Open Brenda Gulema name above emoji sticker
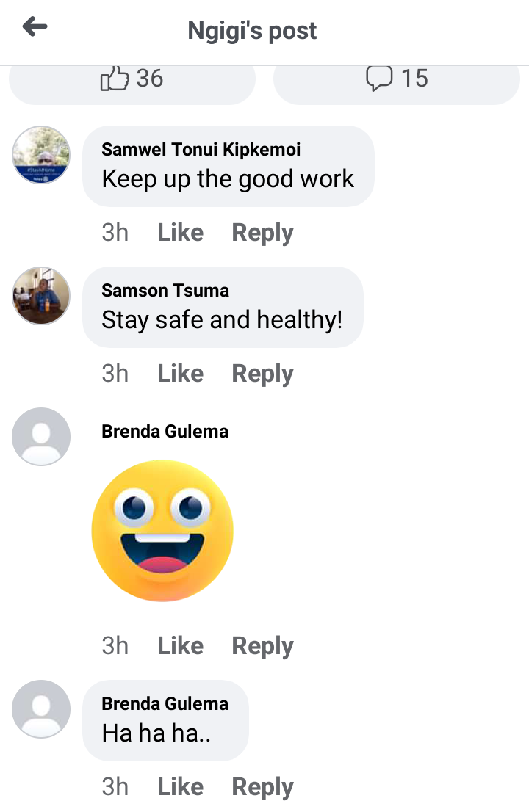Image resolution: width=529 pixels, height=812 pixels. 165,432
